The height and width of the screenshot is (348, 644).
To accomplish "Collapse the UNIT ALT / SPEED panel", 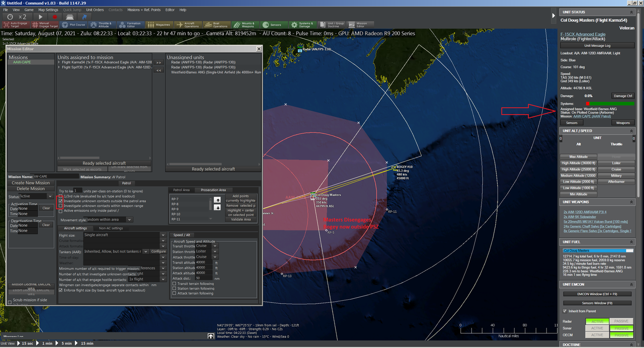I will pos(631,131).
